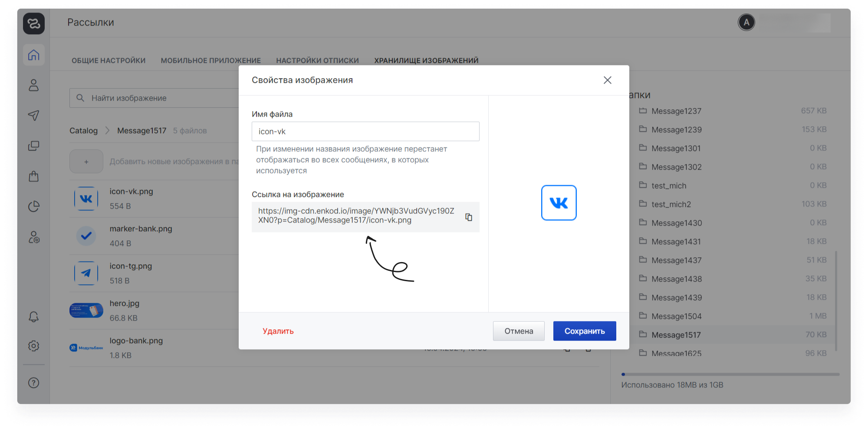Open the user settings icon in sidebar
The image size is (868, 430).
pyautogui.click(x=34, y=237)
